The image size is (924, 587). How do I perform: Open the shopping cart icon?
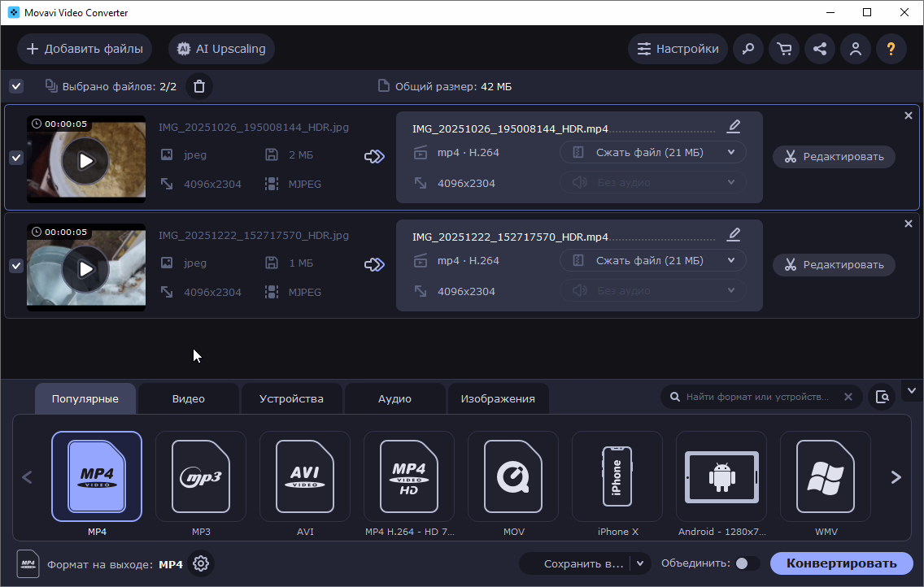(784, 49)
